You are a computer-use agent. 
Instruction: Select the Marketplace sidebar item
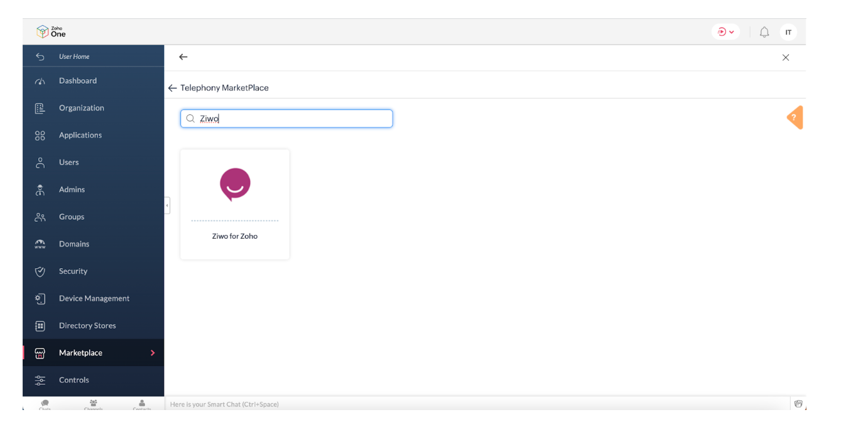click(x=93, y=352)
